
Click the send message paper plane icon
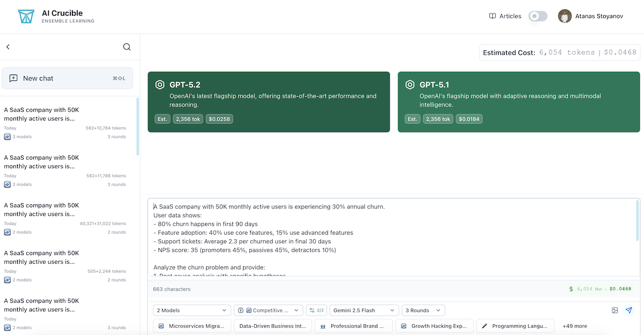pos(629,310)
